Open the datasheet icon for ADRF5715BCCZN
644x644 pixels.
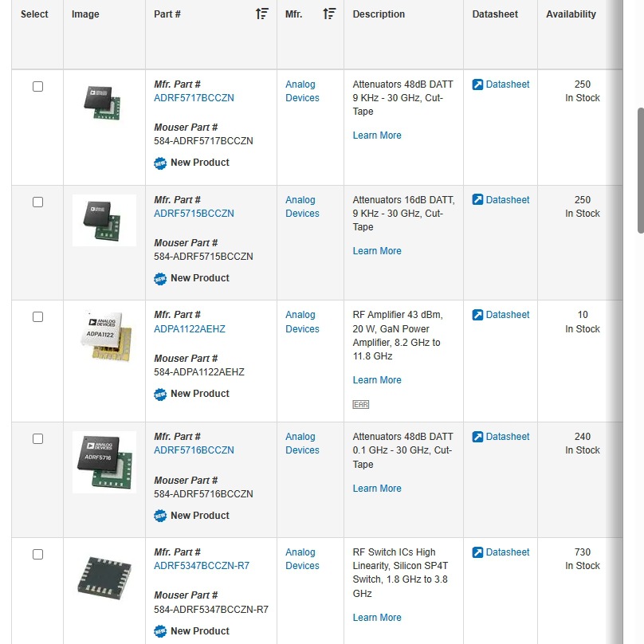click(477, 199)
